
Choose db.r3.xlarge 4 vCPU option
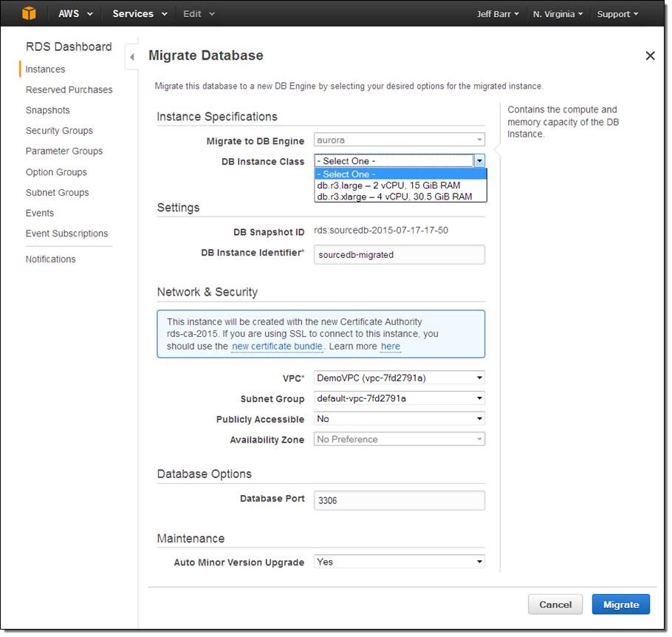click(394, 197)
